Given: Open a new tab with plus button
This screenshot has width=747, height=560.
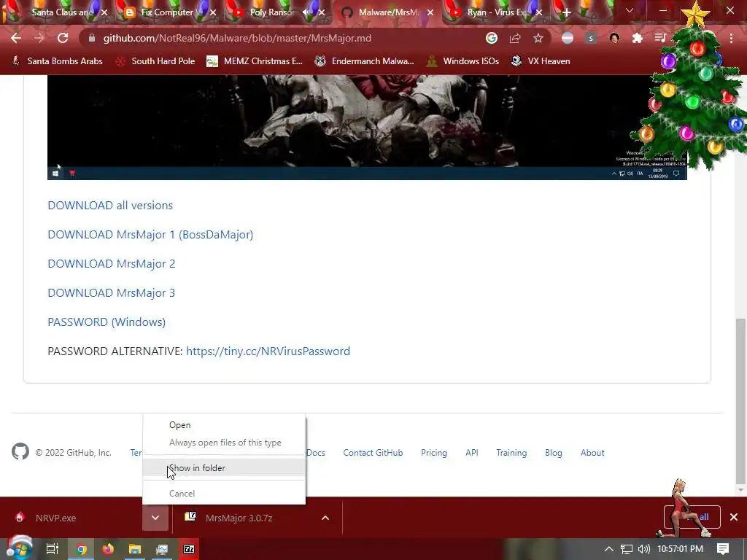Looking at the screenshot, I should pyautogui.click(x=566, y=13).
